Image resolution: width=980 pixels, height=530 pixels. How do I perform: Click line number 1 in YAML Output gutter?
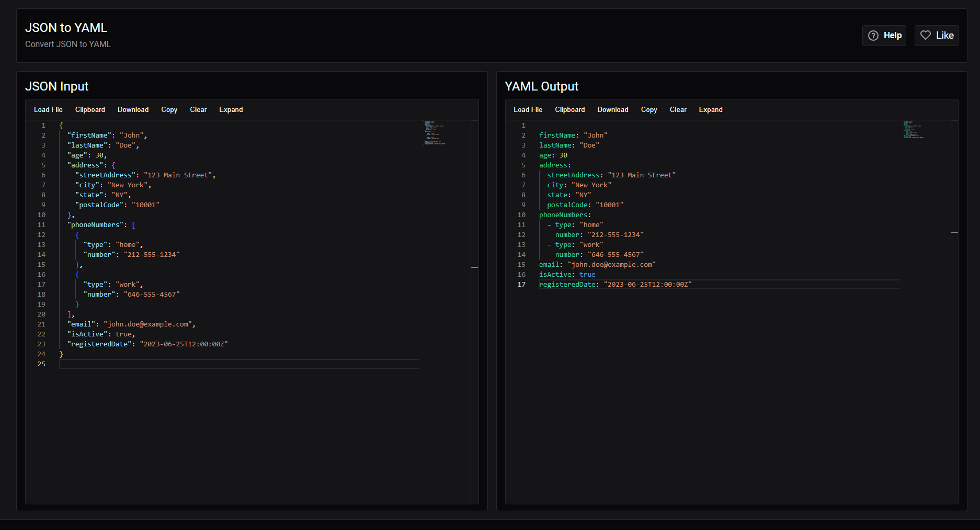(523, 126)
